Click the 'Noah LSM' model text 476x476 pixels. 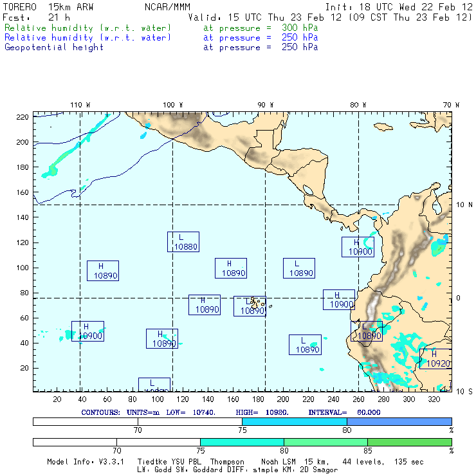tap(279, 462)
